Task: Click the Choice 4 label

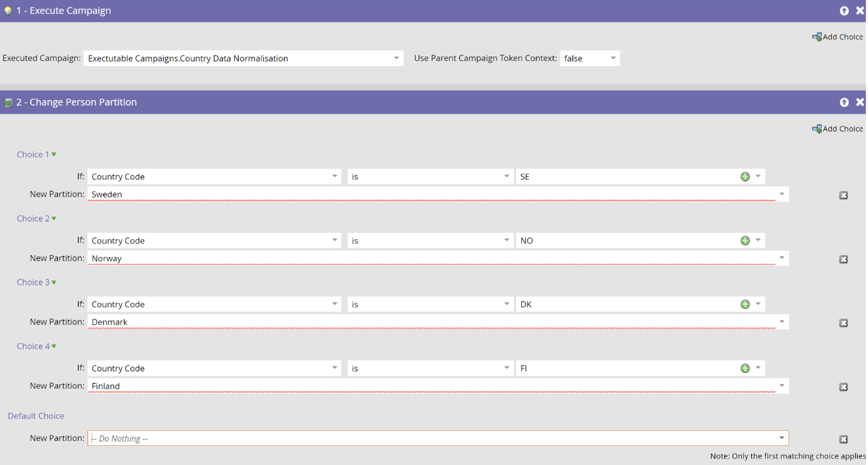Action: tap(33, 346)
